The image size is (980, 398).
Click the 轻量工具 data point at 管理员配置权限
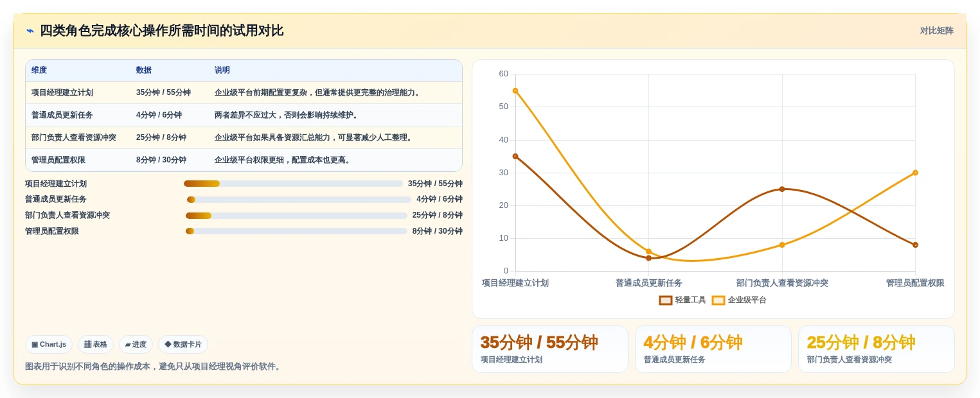click(x=915, y=245)
